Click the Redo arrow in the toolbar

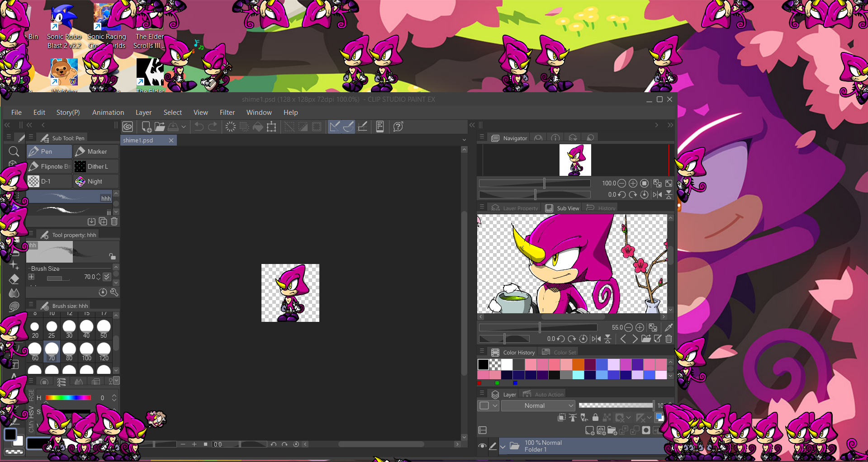point(213,127)
